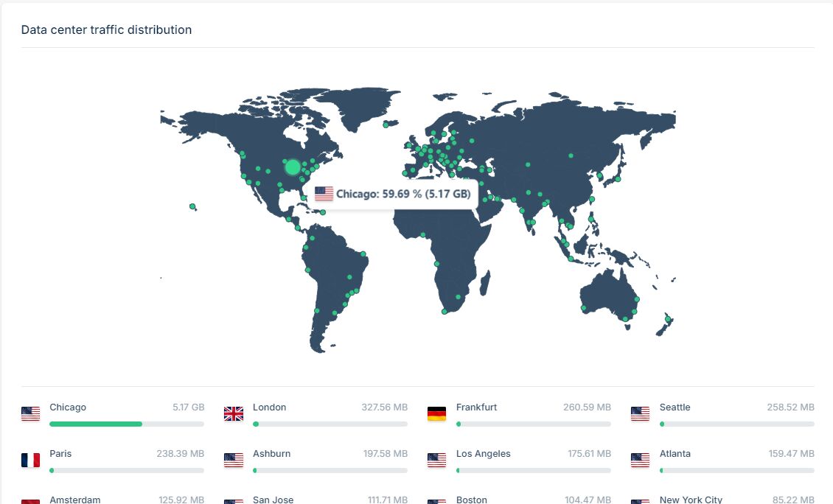Click the UK flag beside London
Image resolution: width=833 pixels, height=504 pixels.
[x=234, y=414]
